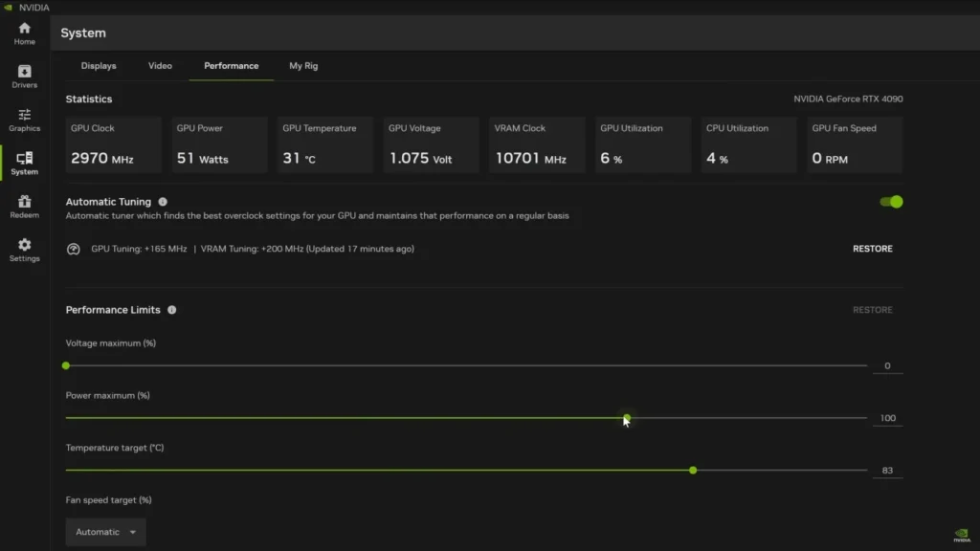Click the CPU Utilization 4 % card
Image resolution: width=980 pixels, height=551 pixels.
point(749,144)
